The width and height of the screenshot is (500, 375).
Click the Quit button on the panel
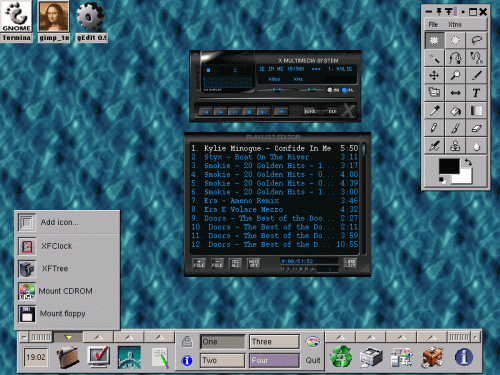coord(313,360)
